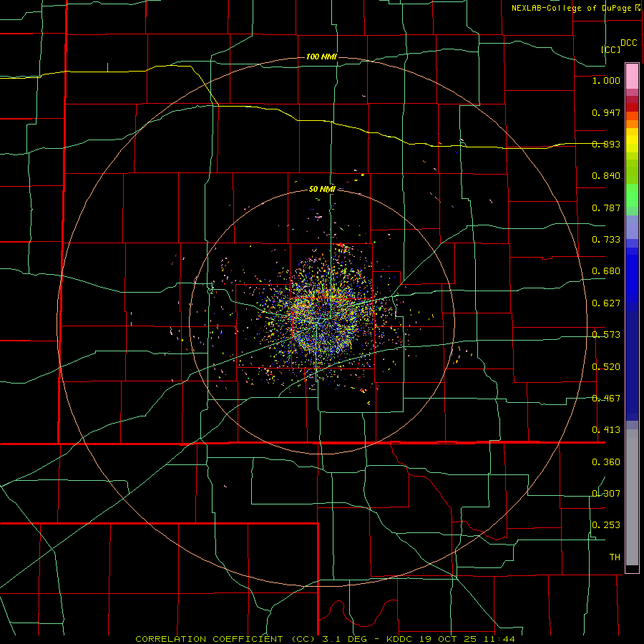644x644 pixels.
Task: Click the 0.840 color scale value
Action: coord(606,176)
